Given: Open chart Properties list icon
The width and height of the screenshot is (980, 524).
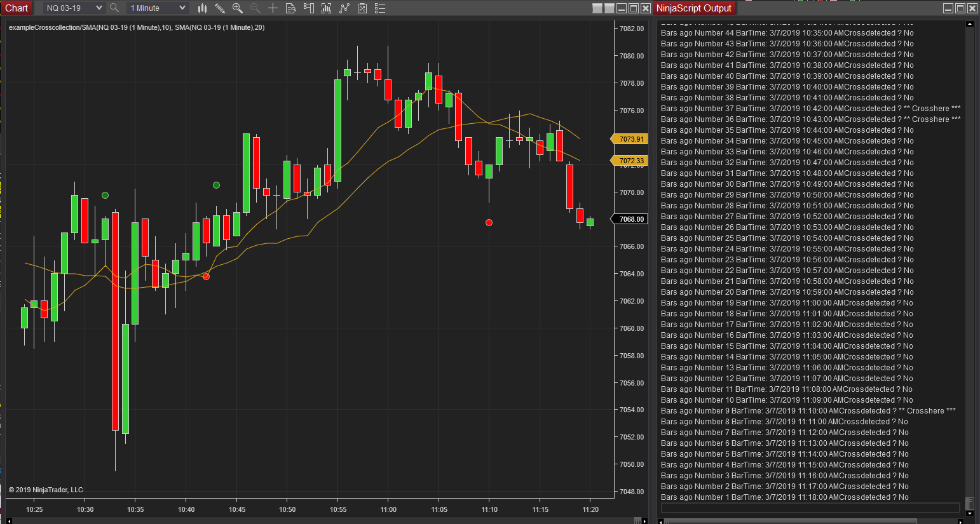Looking at the screenshot, I should [x=380, y=8].
